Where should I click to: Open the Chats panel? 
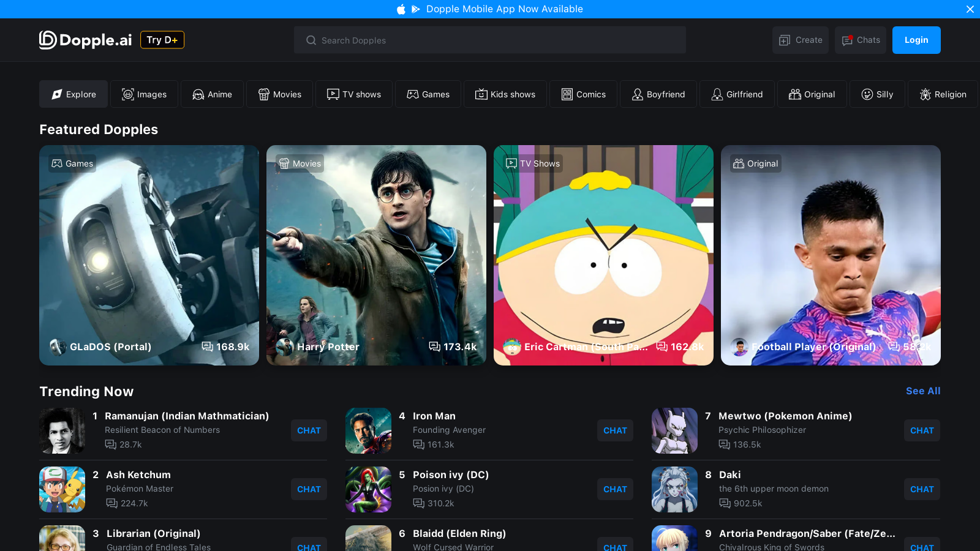(860, 40)
